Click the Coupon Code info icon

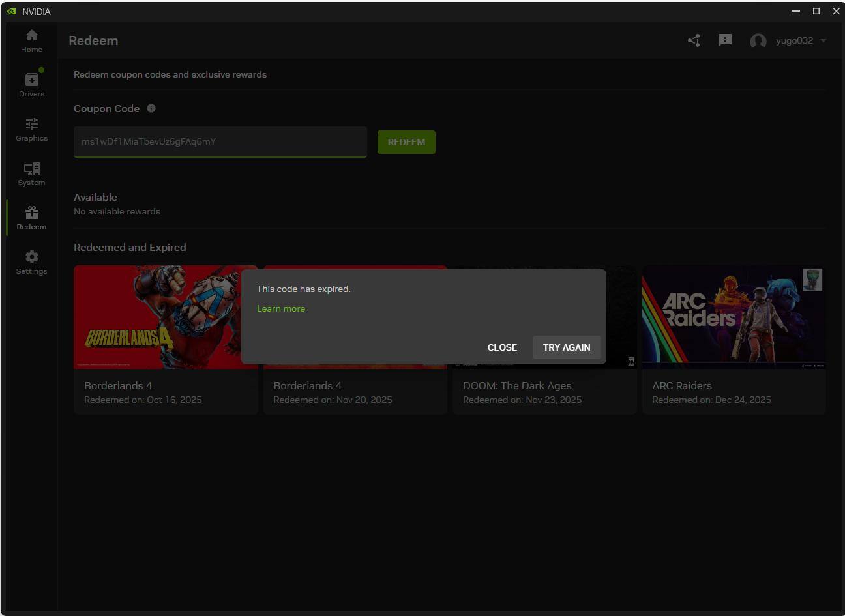pos(151,108)
